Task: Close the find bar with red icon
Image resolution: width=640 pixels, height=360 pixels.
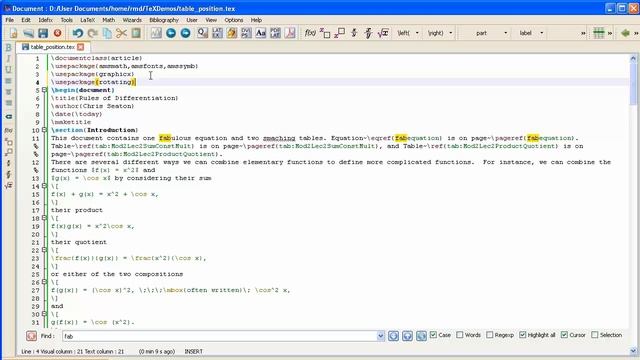Action: click(31, 336)
